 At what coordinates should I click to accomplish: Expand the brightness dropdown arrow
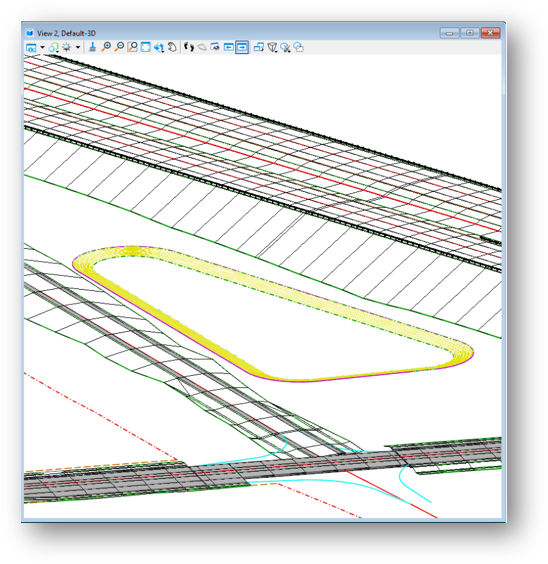click(x=77, y=47)
